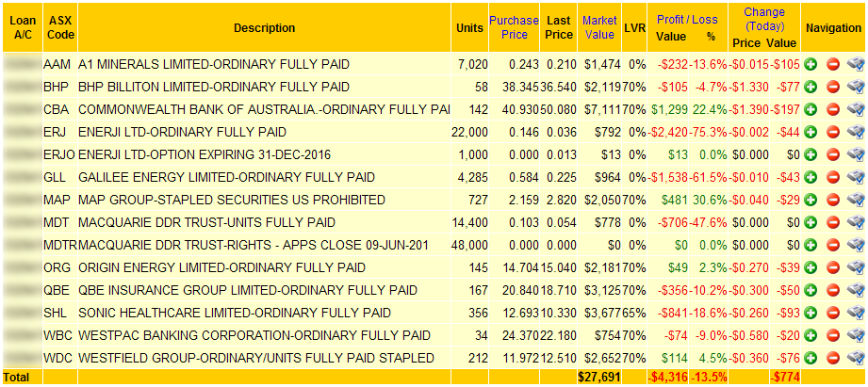Screen dimensions: 868x387
Task: Open the document-checkmark icon for A1 Minerals
Action: (856, 65)
